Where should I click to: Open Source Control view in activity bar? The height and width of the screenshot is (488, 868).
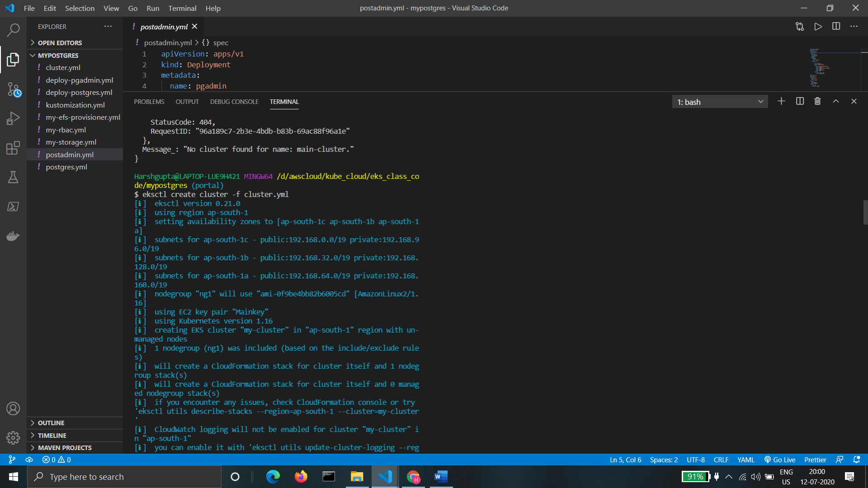[13, 89]
